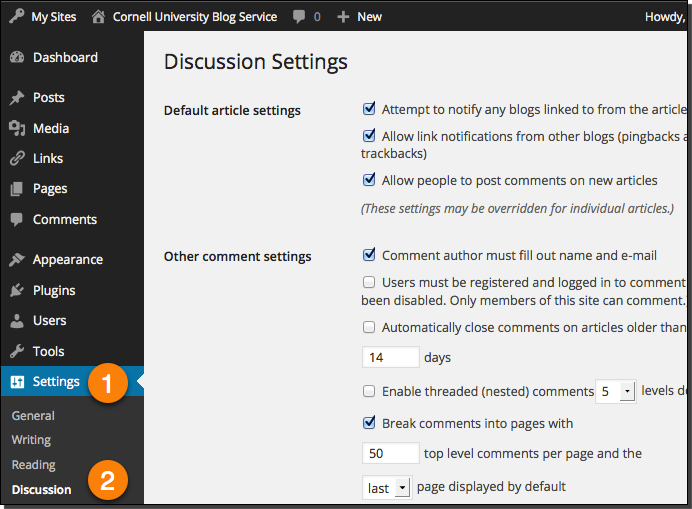Open the Media menu item

pos(51,128)
